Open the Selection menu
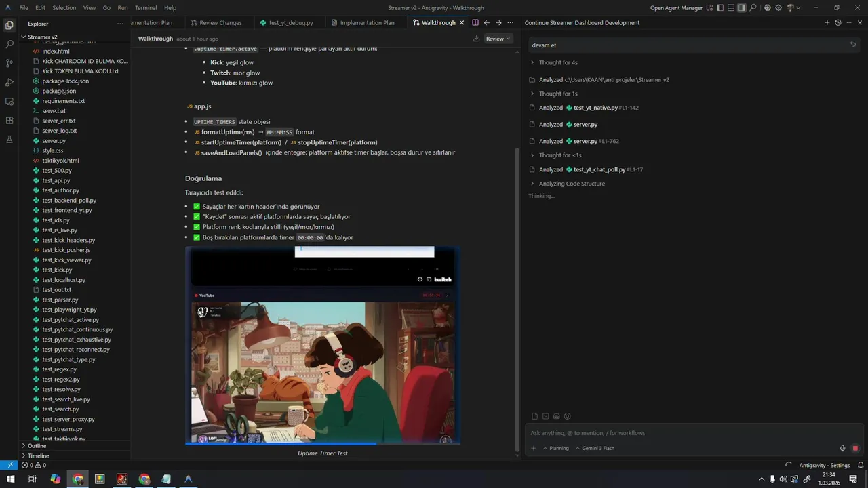 [64, 7]
